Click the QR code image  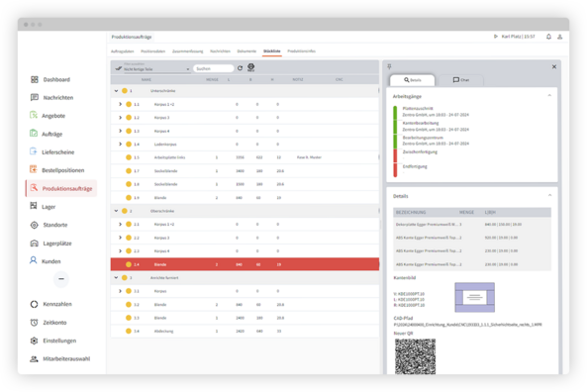point(415,356)
